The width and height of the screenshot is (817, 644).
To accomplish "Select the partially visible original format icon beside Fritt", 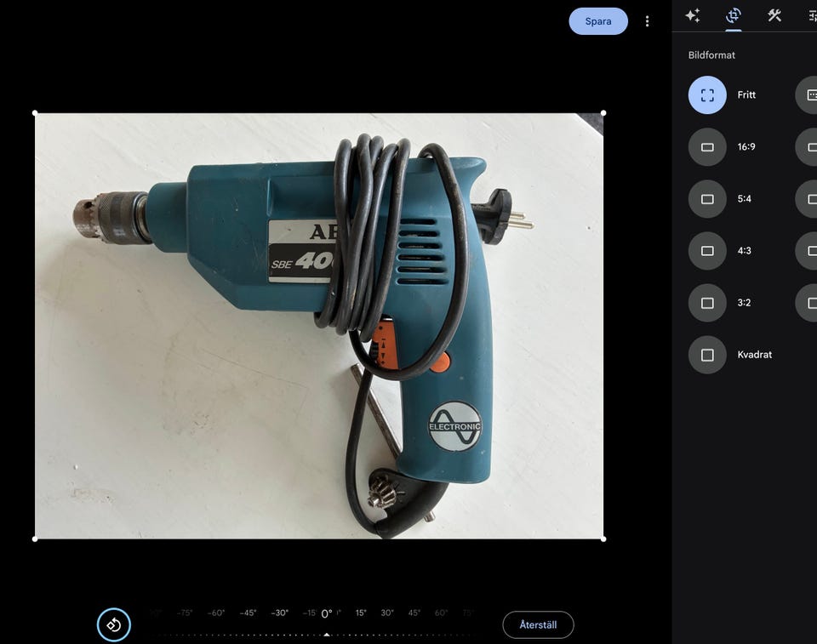I will click(x=807, y=94).
